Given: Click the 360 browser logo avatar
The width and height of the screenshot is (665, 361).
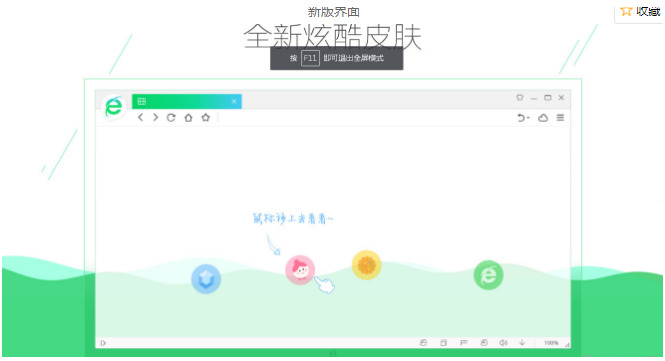Looking at the screenshot, I should (114, 107).
